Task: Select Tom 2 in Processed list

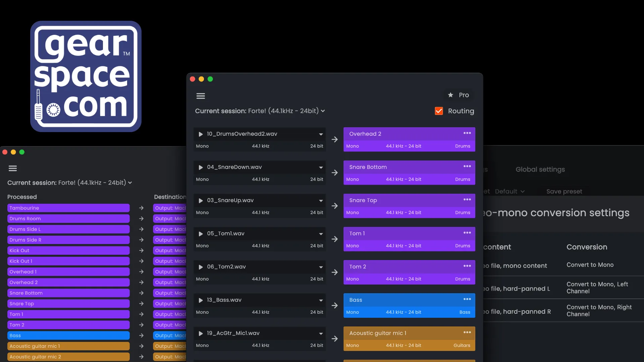Action: click(68, 325)
